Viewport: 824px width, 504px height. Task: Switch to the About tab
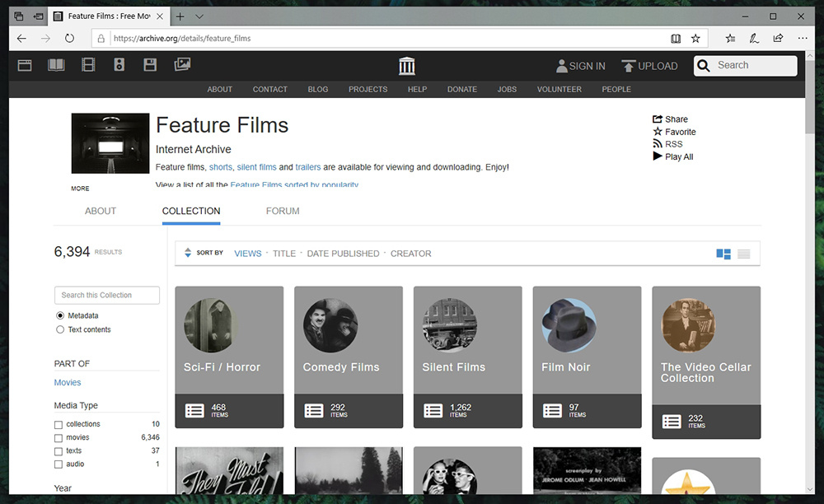(101, 211)
